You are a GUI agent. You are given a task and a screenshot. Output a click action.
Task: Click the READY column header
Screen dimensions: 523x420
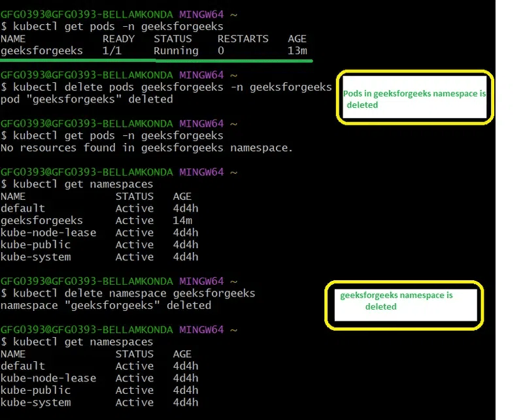118,39
